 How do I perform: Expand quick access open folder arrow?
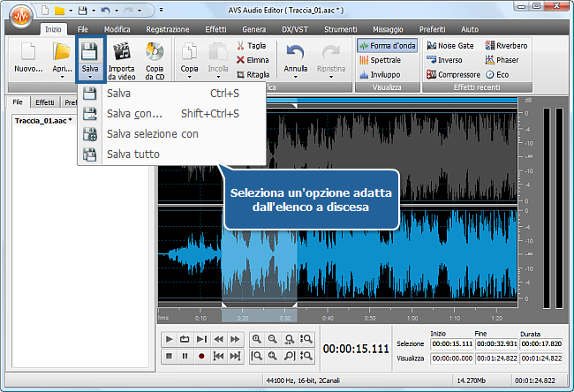[x=71, y=11]
